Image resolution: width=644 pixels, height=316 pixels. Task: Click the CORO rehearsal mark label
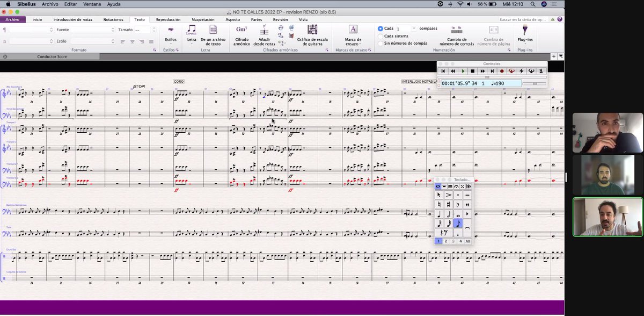(179, 81)
